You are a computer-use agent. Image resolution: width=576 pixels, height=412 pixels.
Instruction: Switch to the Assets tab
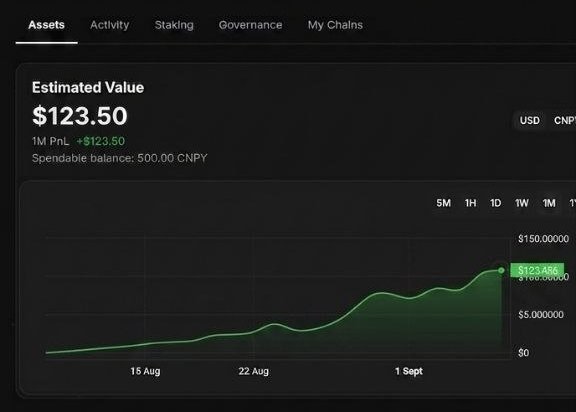46,25
